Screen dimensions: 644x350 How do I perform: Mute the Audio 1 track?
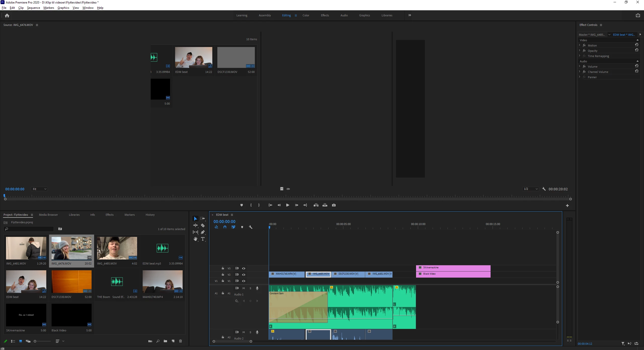tap(244, 288)
